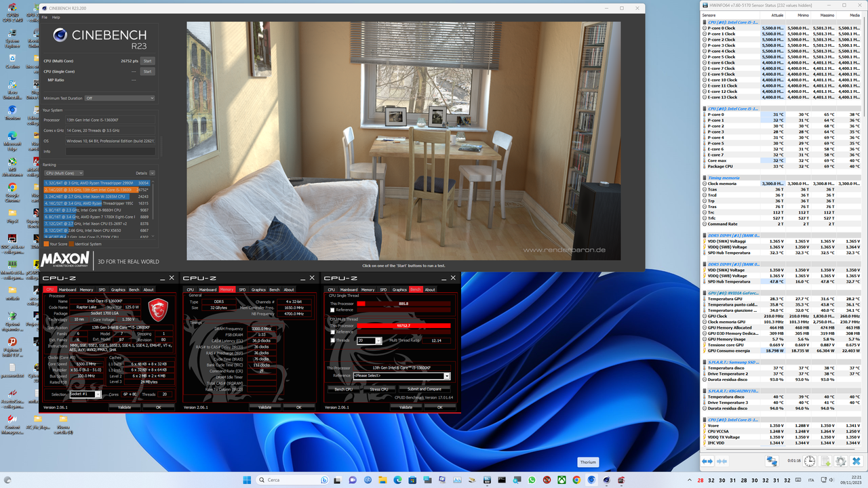Click the double-arrow icon in HWiNFO bottom bar
868x488 pixels.
pos(707,462)
